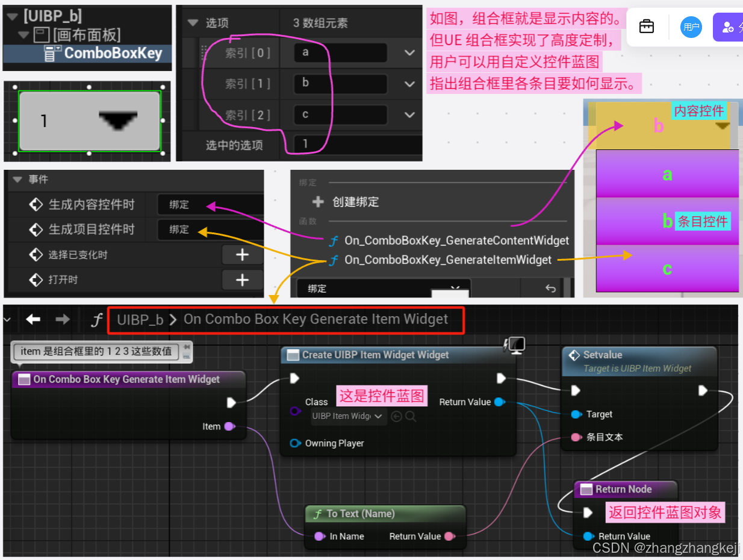Screen dimensions: 743x560
Task: Click On Combo Box Key Generate Item Widget breadcrumb
Action: pyautogui.click(x=316, y=319)
